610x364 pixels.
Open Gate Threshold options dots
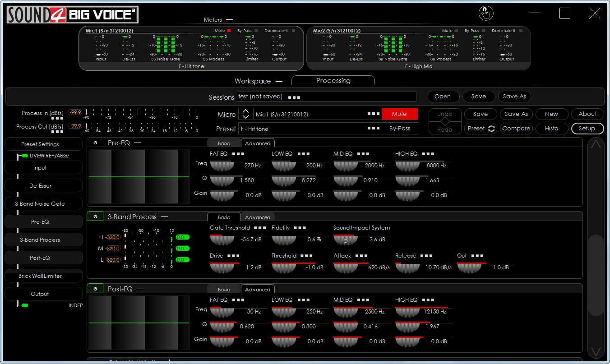(x=260, y=228)
